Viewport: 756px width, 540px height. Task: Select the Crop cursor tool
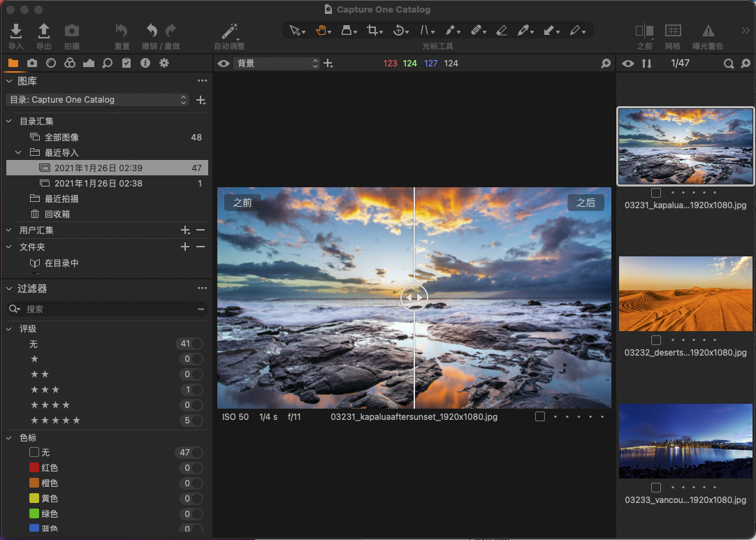[374, 31]
